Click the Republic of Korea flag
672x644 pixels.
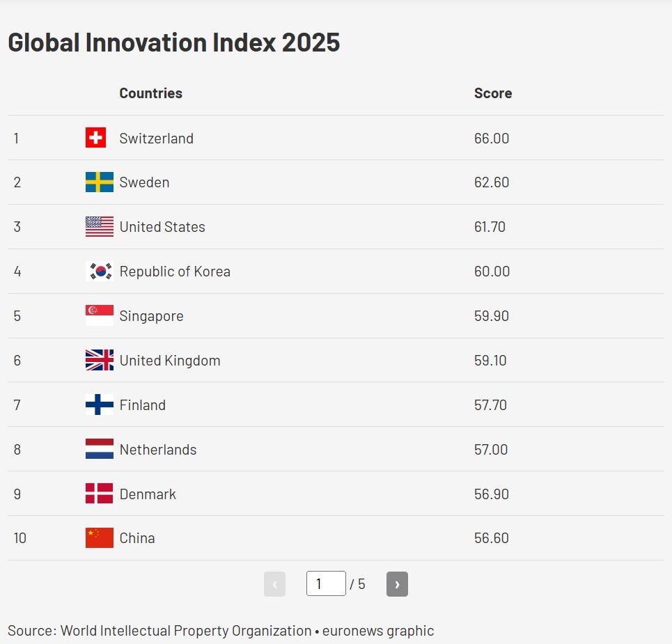tap(99, 272)
